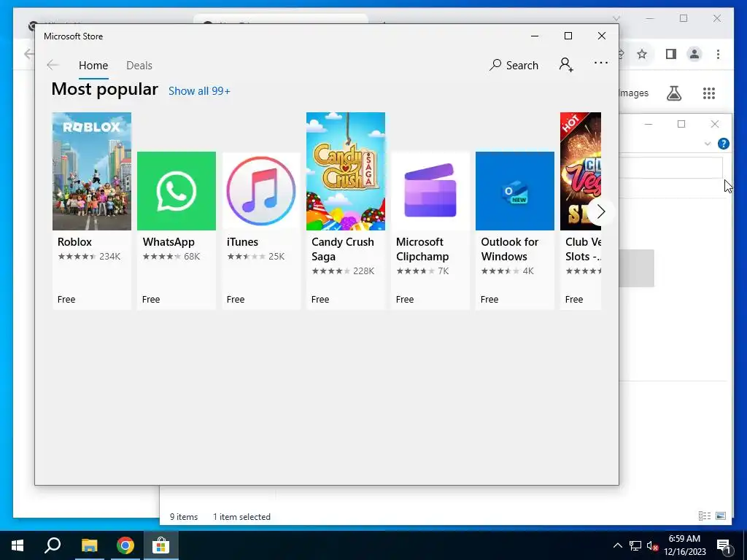Open the WhatsApp app icon tile
747x560 pixels.
tap(177, 191)
